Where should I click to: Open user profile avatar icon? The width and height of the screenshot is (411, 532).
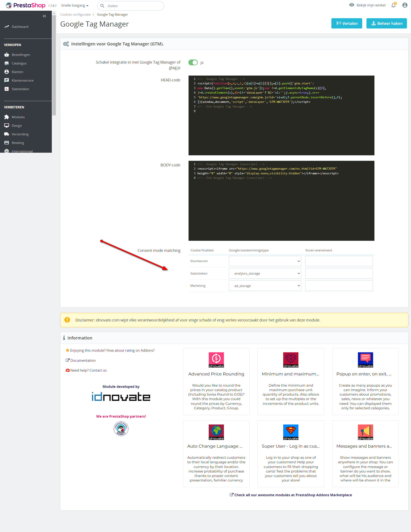405,5
